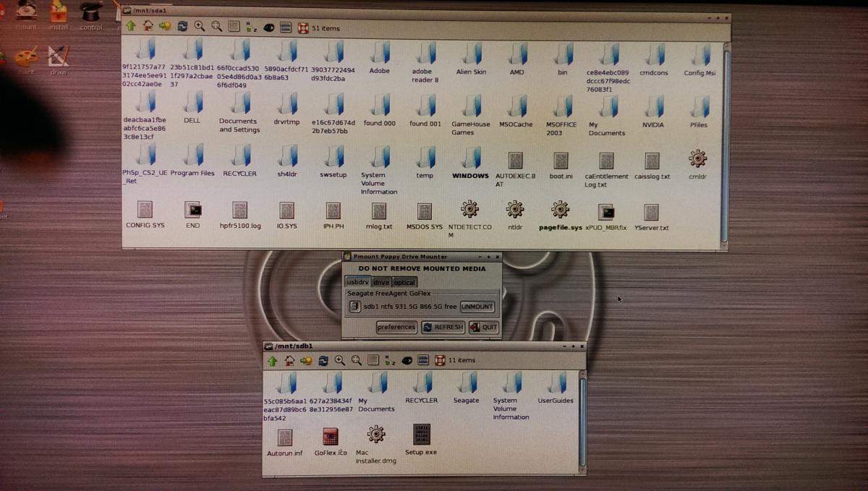Switch to the usbdrv tab in Pmount
Viewport: 868px width, 491px height.
coord(357,281)
